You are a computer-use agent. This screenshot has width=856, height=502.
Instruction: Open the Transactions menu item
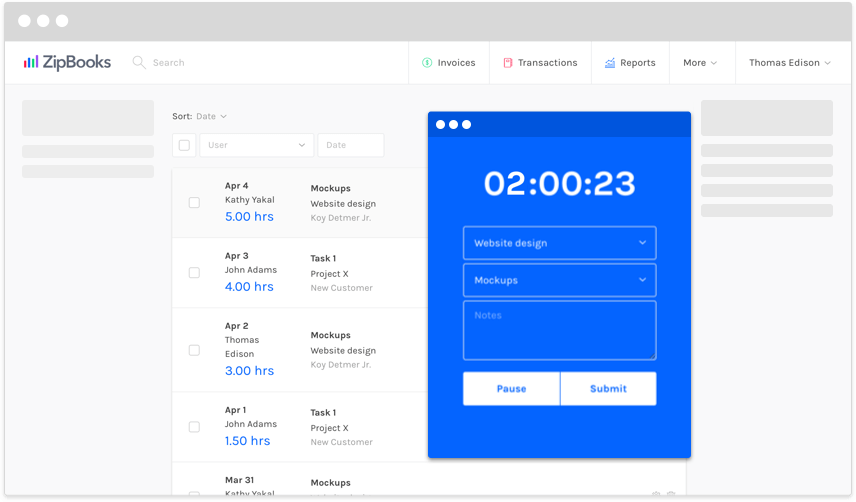[540, 63]
